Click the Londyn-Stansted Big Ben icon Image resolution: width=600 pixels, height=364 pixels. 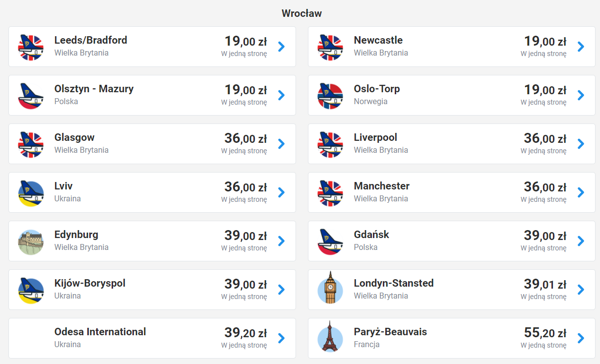[330, 290]
